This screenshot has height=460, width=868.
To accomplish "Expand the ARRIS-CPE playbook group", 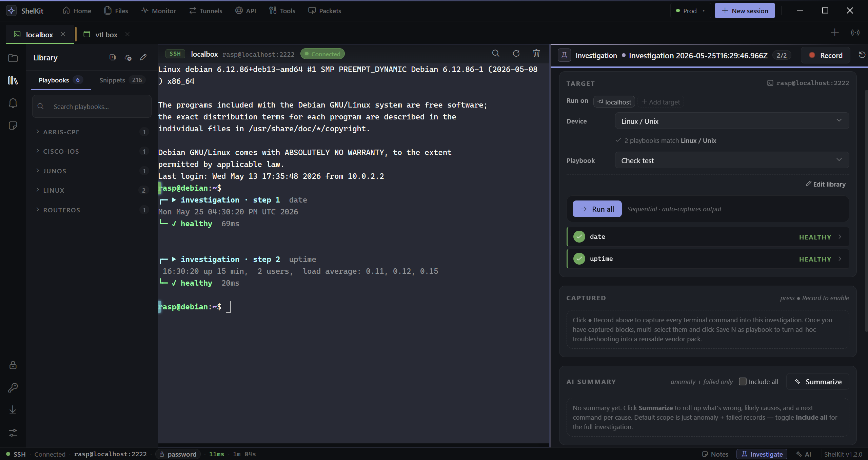I will (92, 132).
